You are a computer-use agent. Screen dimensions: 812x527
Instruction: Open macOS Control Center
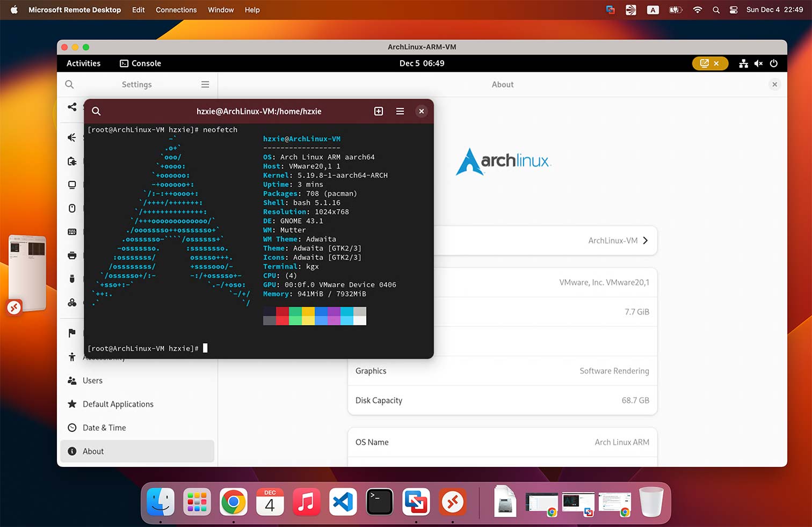[734, 10]
